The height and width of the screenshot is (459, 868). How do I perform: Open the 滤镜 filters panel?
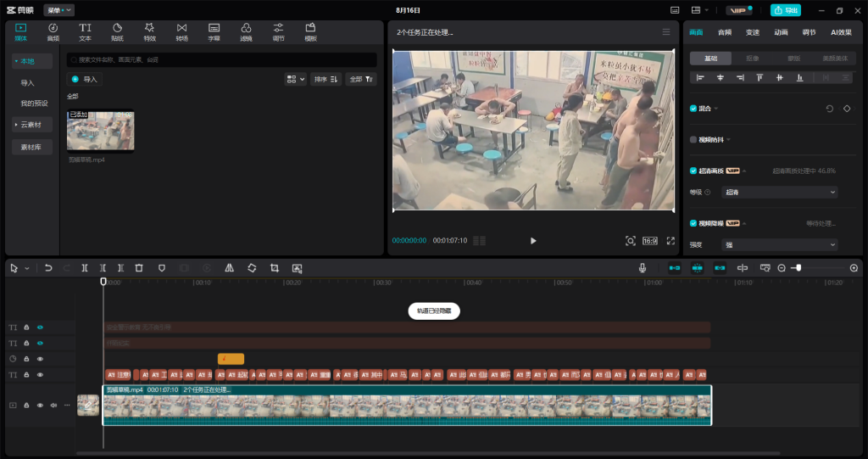coord(246,32)
